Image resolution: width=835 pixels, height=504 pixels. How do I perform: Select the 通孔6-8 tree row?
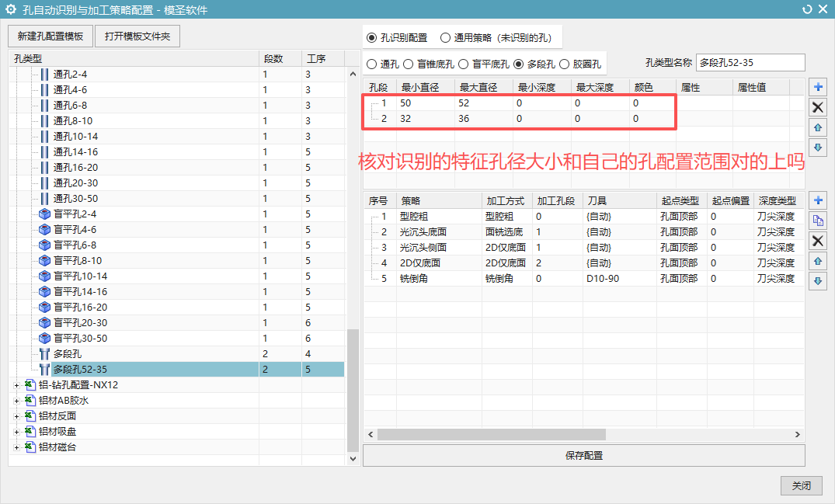(x=176, y=106)
